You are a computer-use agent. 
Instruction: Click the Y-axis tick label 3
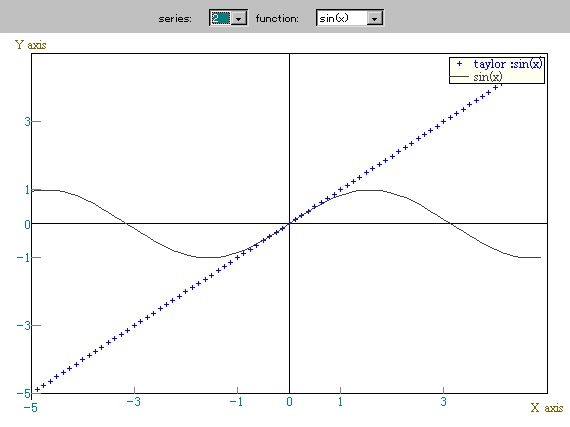(28, 121)
